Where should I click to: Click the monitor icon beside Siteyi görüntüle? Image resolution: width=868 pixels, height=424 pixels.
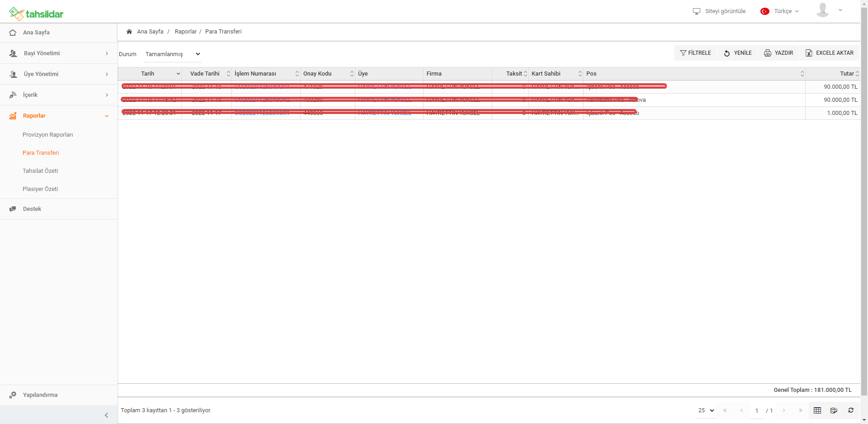697,11
